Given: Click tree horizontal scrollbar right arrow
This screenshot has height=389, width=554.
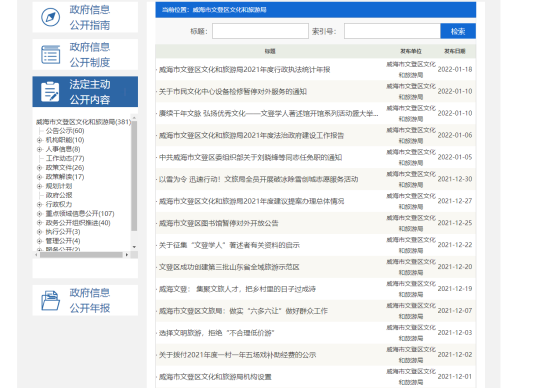Looking at the screenshot, I should point(127,254).
